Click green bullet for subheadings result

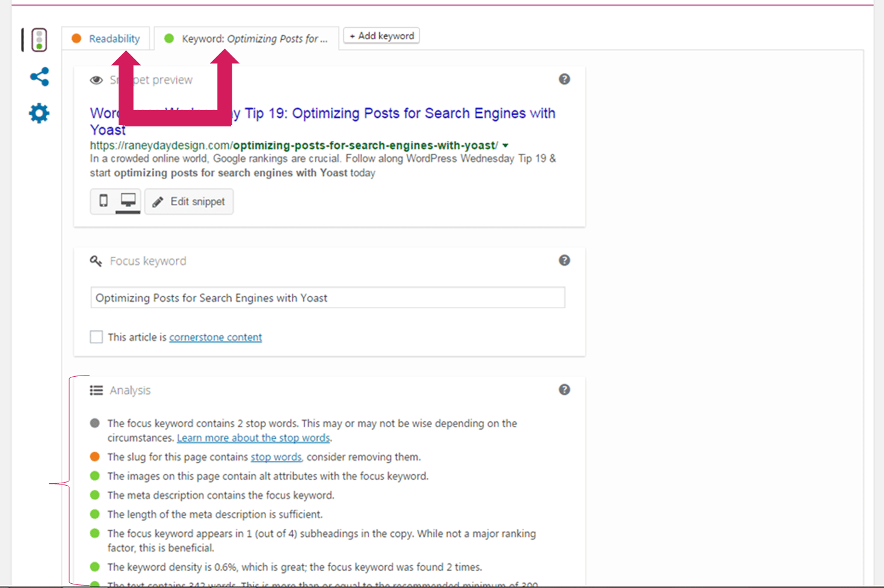(x=94, y=533)
